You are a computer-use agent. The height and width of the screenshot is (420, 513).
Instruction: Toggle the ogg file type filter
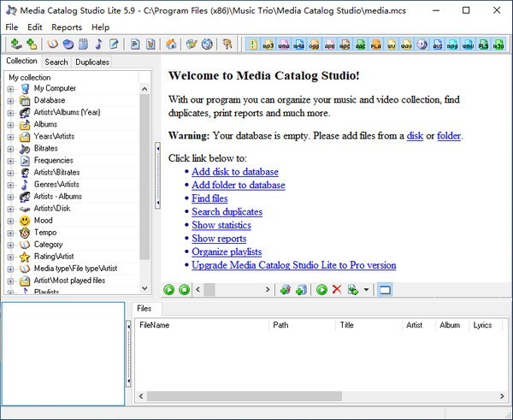(x=314, y=44)
